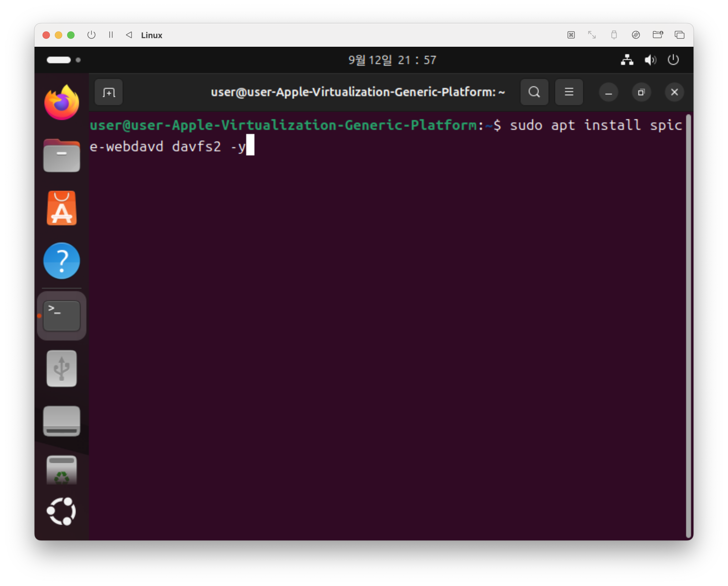
Task: Click VM power button in titlebar
Action: pyautogui.click(x=91, y=35)
